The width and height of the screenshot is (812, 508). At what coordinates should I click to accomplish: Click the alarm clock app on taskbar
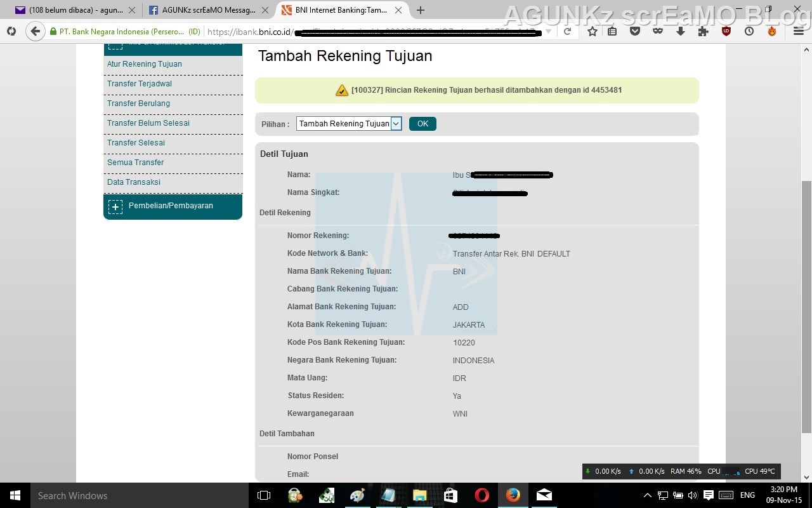295,495
